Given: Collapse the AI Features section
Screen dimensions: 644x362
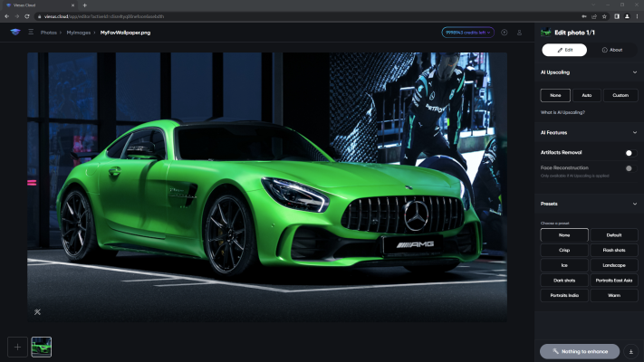Looking at the screenshot, I should pyautogui.click(x=635, y=132).
